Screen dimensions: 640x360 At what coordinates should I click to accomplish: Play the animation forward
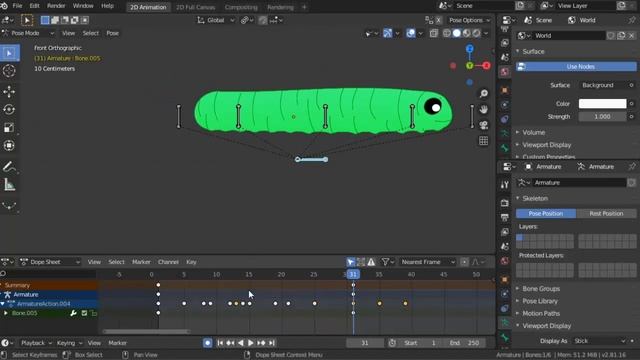click(x=251, y=343)
